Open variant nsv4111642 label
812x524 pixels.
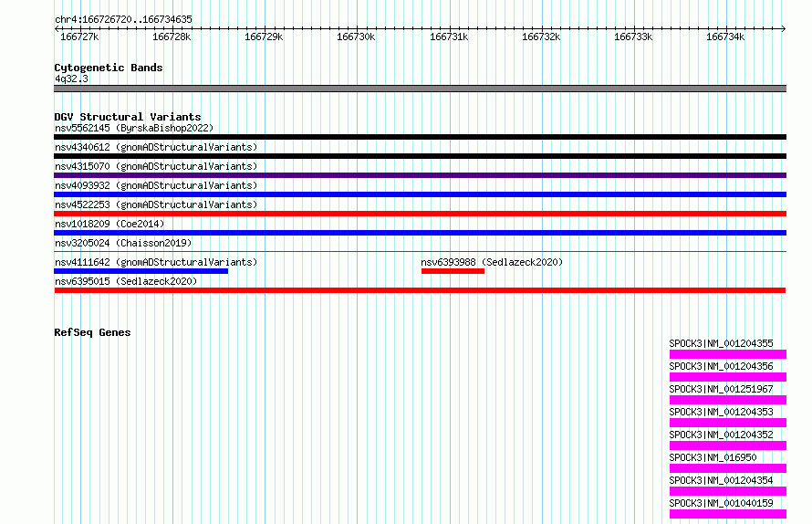[x=156, y=262]
